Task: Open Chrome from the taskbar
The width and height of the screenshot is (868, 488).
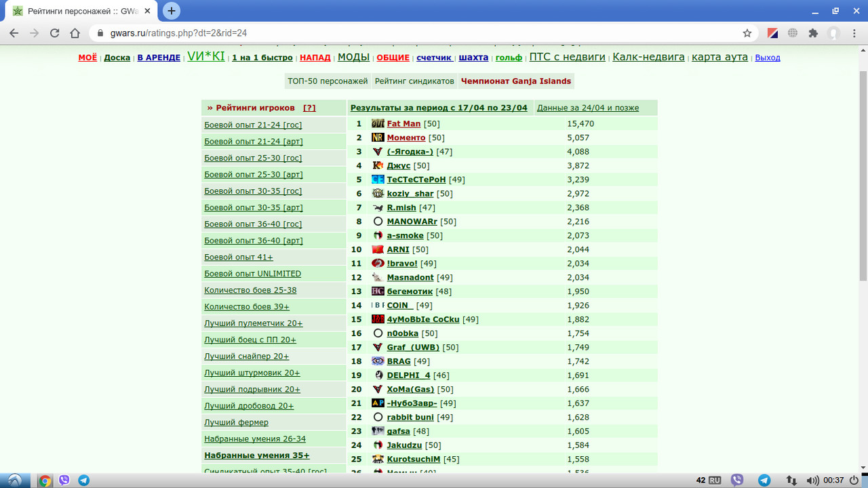Action: pyautogui.click(x=45, y=481)
